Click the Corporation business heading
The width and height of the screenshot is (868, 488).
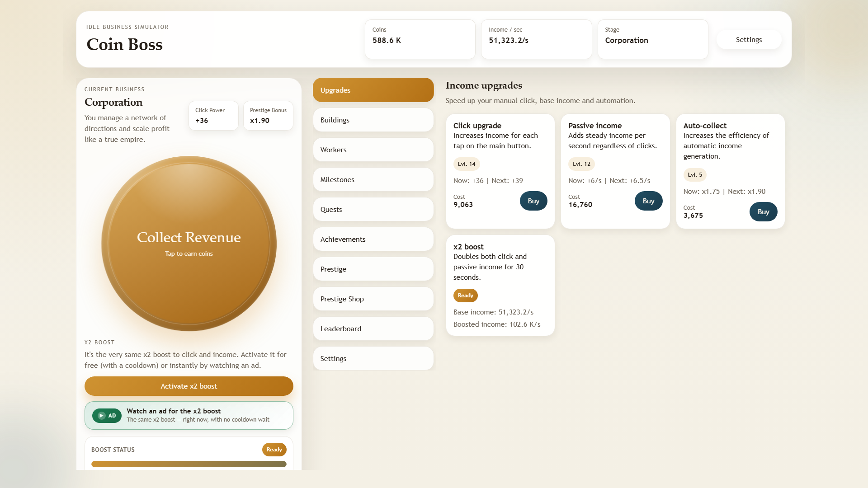[x=113, y=102]
